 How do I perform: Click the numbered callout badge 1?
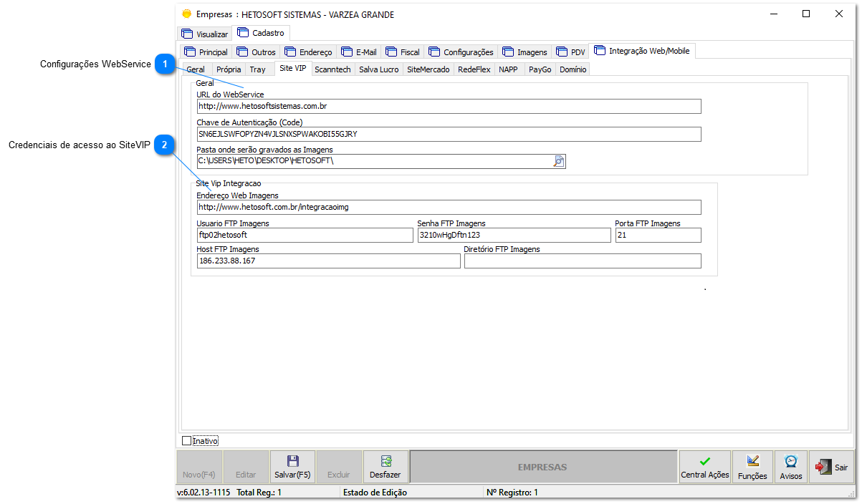pyautogui.click(x=166, y=64)
